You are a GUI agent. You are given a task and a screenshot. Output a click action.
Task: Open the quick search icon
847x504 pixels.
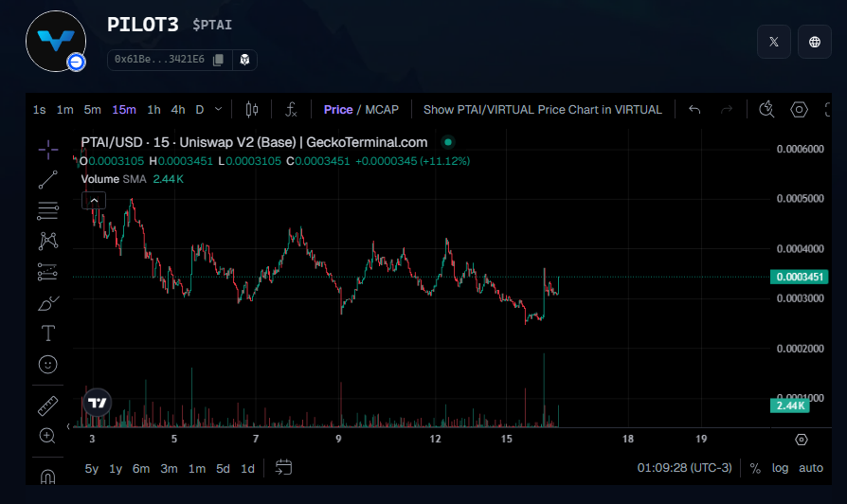tap(766, 110)
